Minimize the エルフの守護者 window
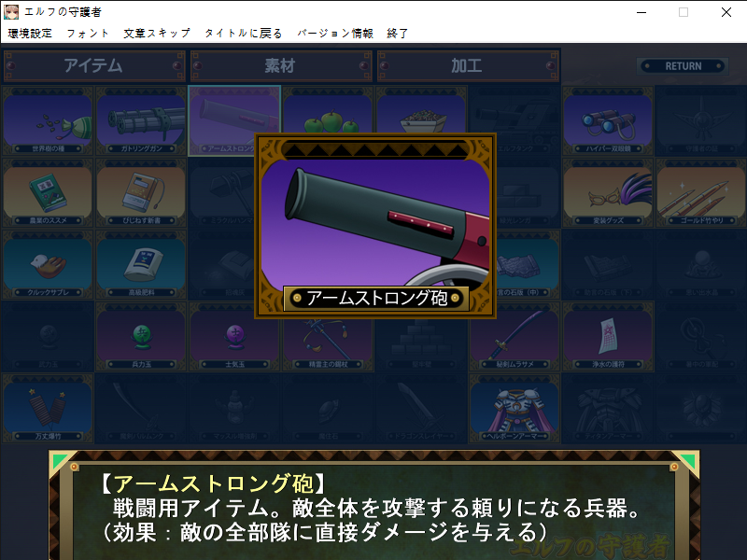This screenshot has height=560, width=747. point(641,12)
